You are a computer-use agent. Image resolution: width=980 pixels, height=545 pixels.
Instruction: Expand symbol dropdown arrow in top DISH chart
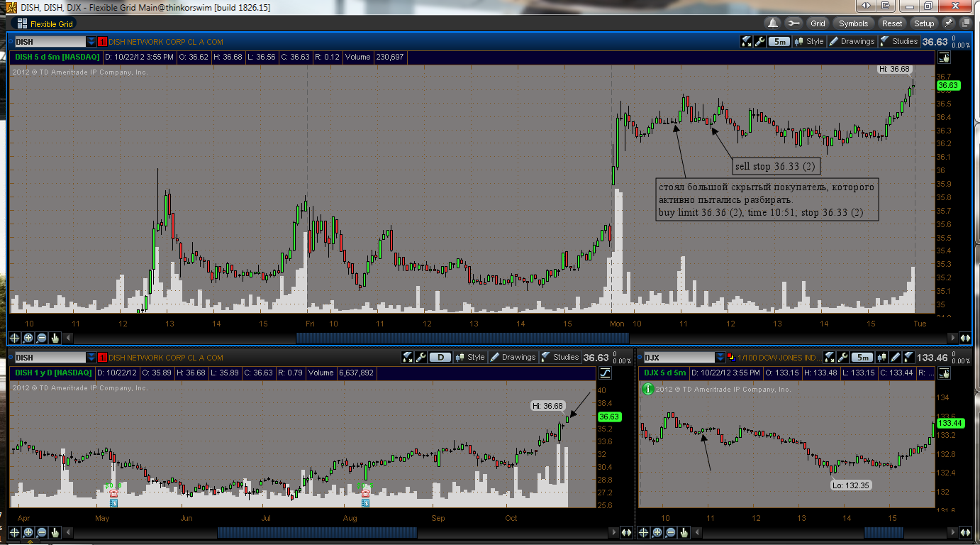pyautogui.click(x=91, y=41)
